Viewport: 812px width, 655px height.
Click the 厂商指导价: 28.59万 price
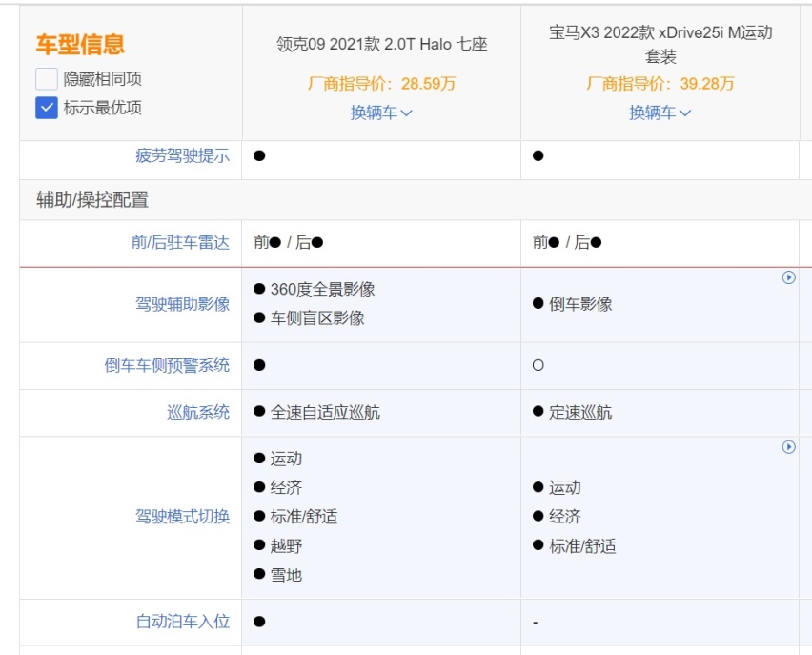click(381, 84)
